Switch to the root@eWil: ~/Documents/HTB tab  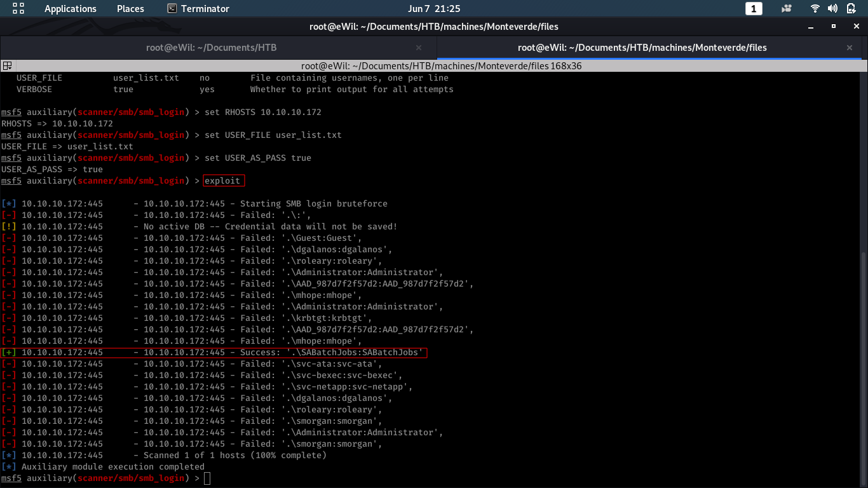tap(212, 48)
